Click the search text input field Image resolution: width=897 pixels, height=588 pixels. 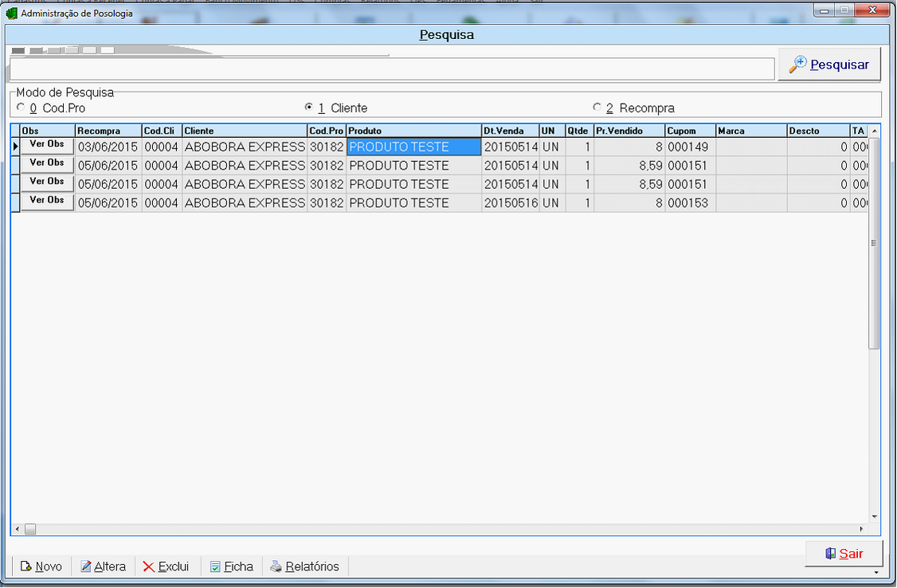coord(391,69)
